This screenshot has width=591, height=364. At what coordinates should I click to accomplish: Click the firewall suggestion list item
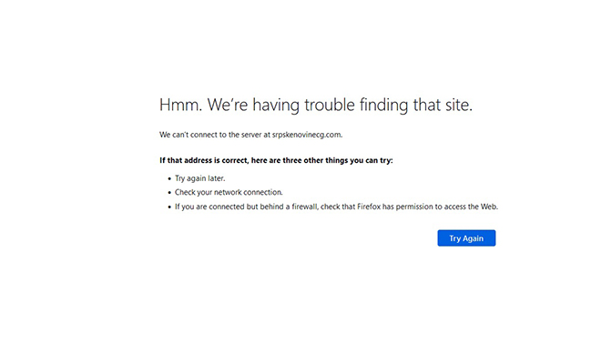(336, 207)
